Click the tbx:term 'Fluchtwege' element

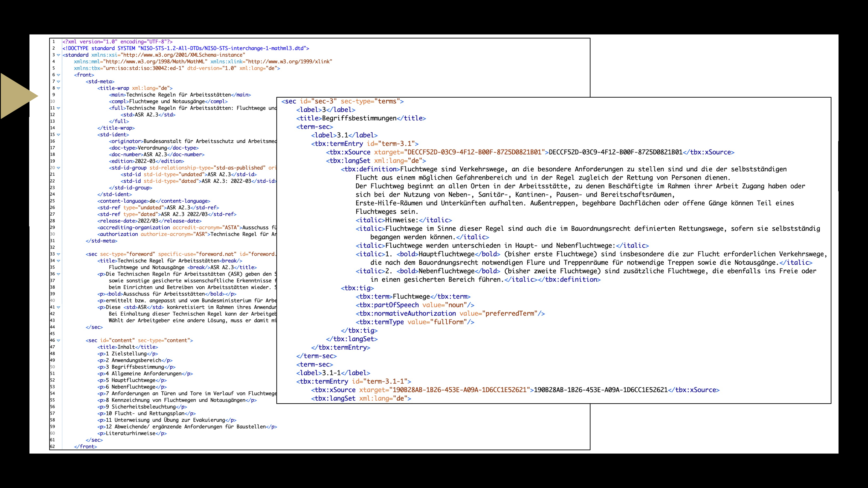pyautogui.click(x=413, y=296)
